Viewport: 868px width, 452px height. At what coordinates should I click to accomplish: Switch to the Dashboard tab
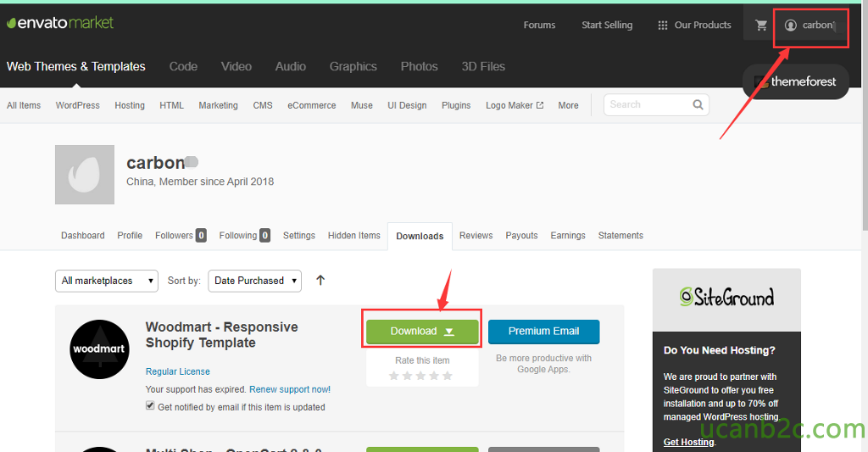point(82,236)
